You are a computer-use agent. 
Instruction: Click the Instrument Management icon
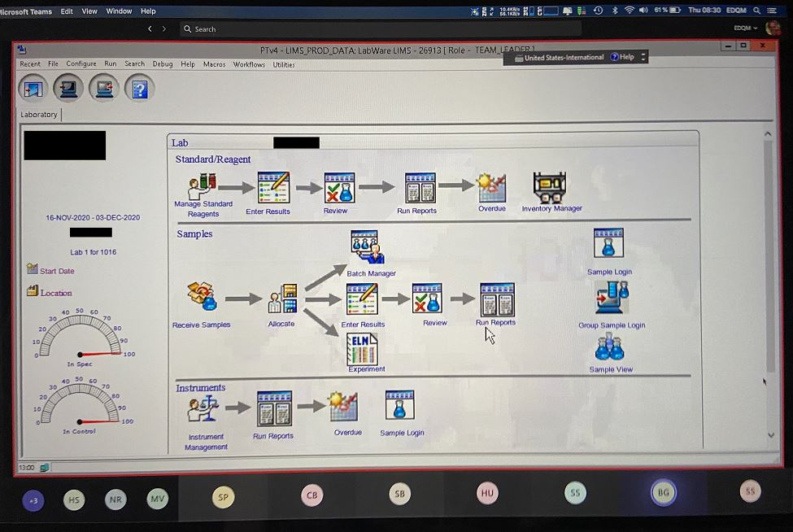203,410
